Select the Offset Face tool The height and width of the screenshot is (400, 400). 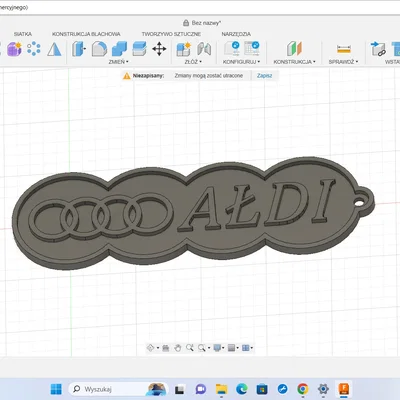click(139, 49)
